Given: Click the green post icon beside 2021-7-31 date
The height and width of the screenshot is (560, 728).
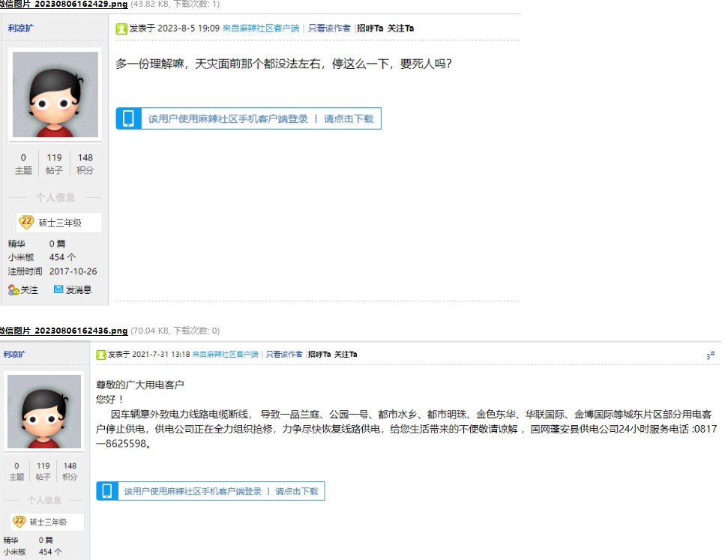Looking at the screenshot, I should 101,355.
